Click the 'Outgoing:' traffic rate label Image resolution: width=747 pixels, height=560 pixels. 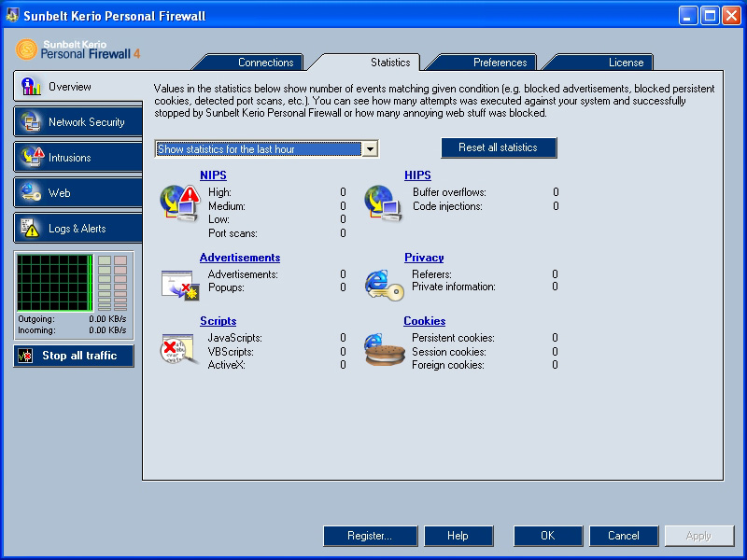tap(36, 319)
